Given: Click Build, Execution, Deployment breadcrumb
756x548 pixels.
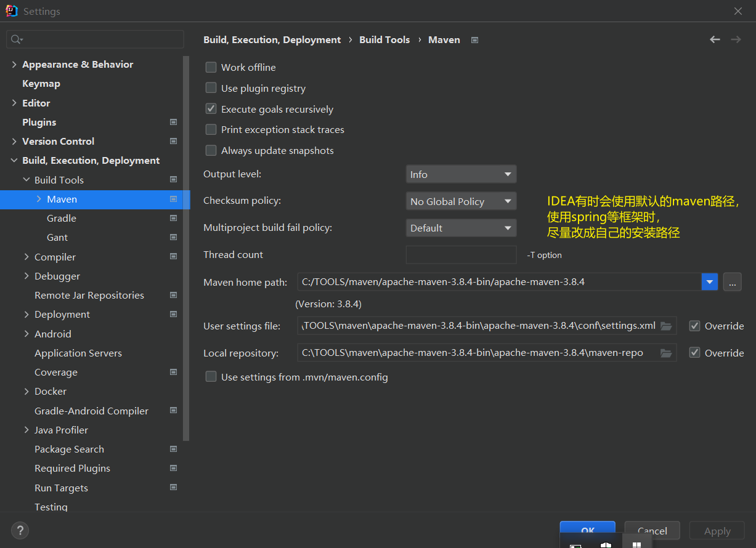Looking at the screenshot, I should [x=272, y=39].
